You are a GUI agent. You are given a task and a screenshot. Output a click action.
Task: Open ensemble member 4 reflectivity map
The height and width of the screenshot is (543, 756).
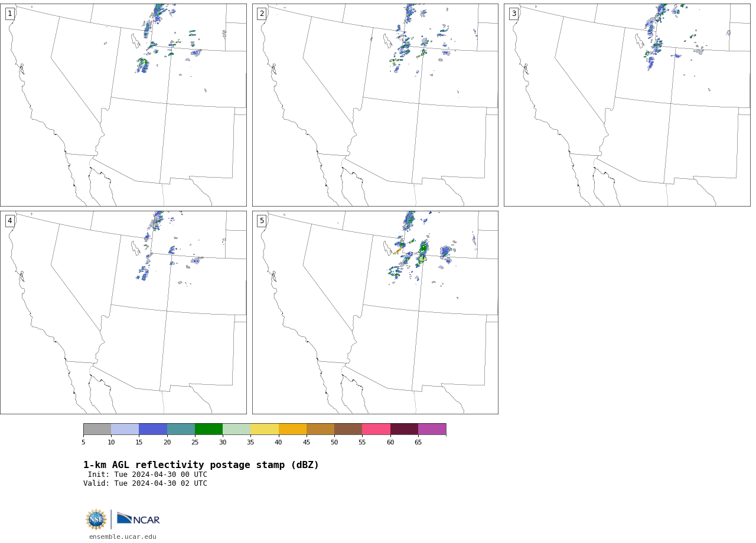pyautogui.click(x=123, y=312)
